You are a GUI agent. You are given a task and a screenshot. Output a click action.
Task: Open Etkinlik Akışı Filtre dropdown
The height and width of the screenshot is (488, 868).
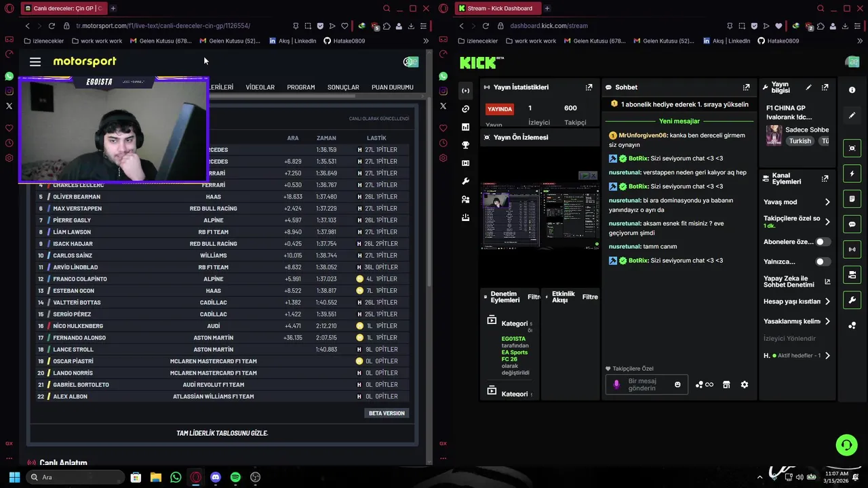(590, 297)
